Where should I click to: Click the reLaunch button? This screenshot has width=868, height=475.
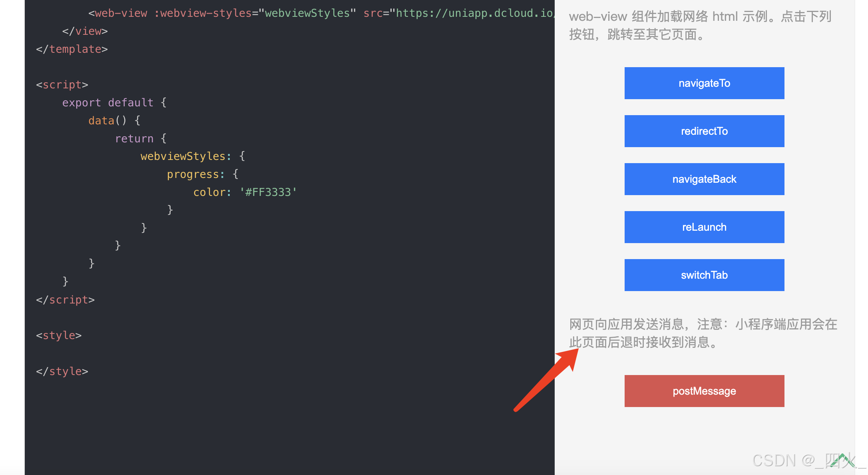704,227
